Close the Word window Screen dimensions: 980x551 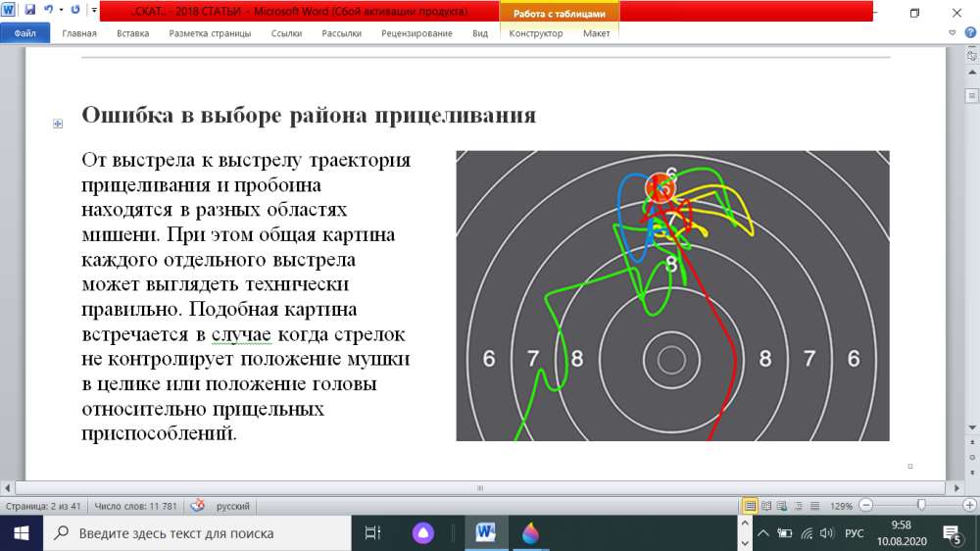(956, 13)
